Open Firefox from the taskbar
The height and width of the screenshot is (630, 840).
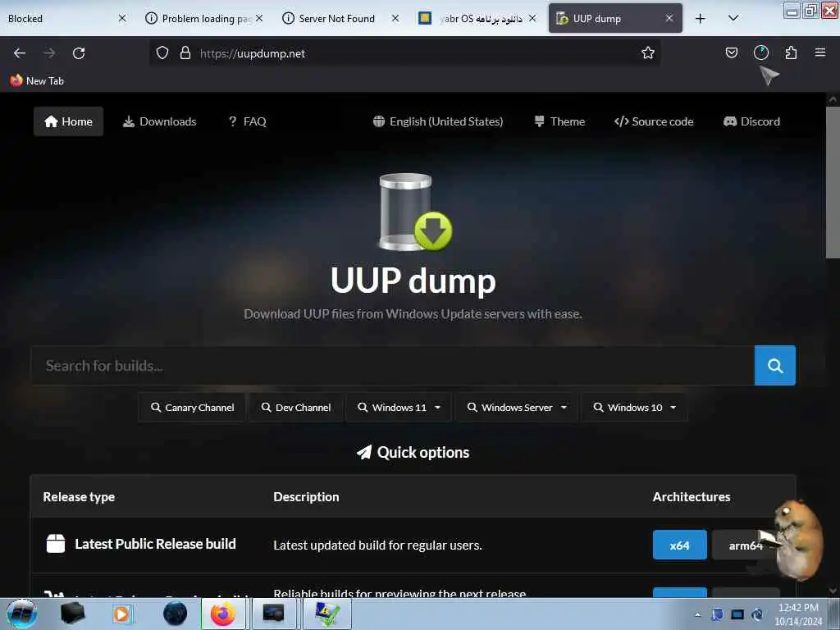point(223,614)
